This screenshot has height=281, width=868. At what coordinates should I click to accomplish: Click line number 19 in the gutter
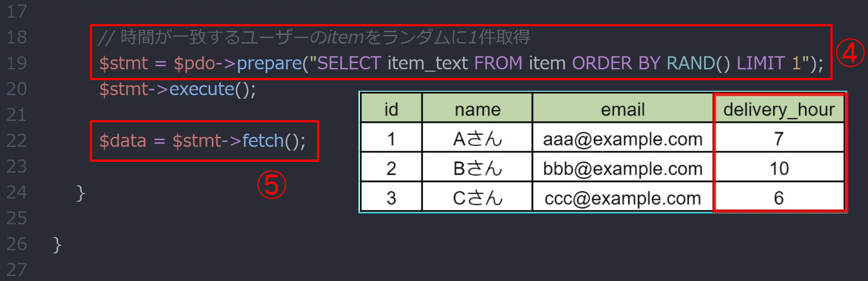click(x=17, y=63)
